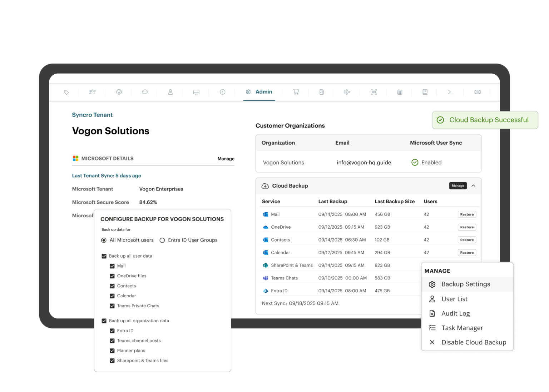The width and height of the screenshot is (549, 392).
Task: Select the tag icon in the toolbar
Action: point(66,92)
